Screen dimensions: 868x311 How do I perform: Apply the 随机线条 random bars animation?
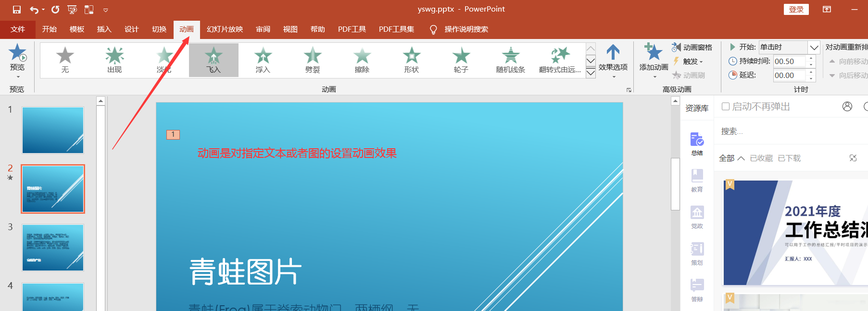pyautogui.click(x=511, y=60)
